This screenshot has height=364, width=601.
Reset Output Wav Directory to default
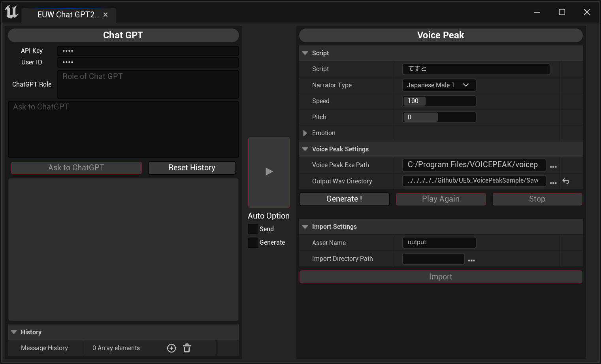[x=566, y=181]
